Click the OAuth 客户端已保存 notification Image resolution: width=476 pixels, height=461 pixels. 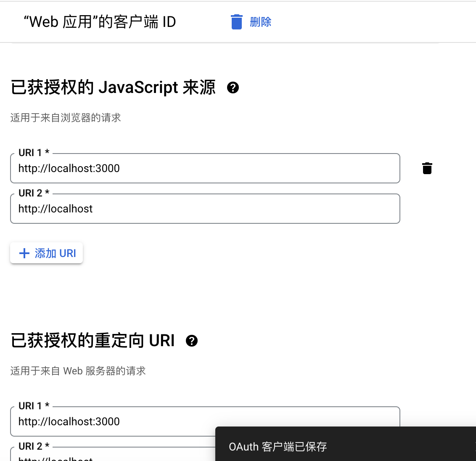pos(278,446)
